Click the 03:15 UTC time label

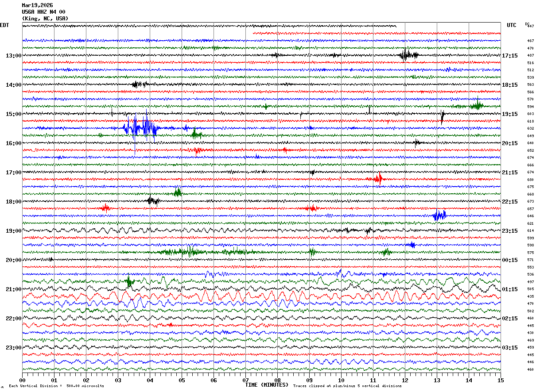[509, 348]
